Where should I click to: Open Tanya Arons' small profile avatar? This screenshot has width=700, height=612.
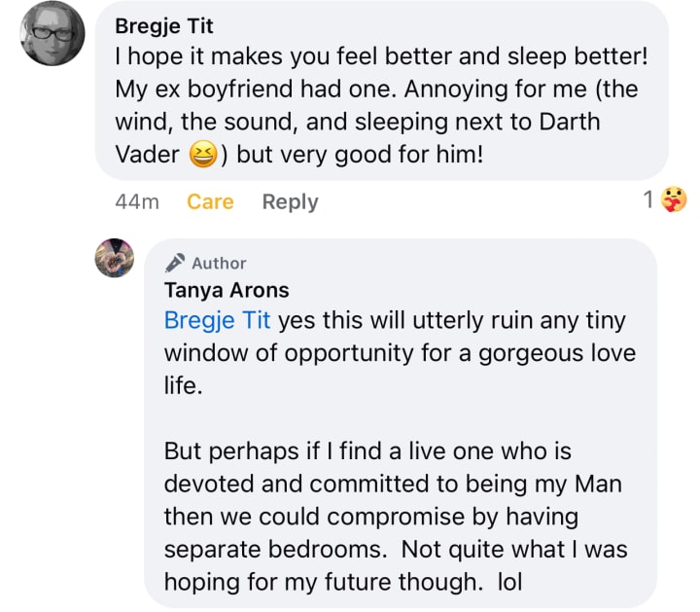tap(114, 258)
